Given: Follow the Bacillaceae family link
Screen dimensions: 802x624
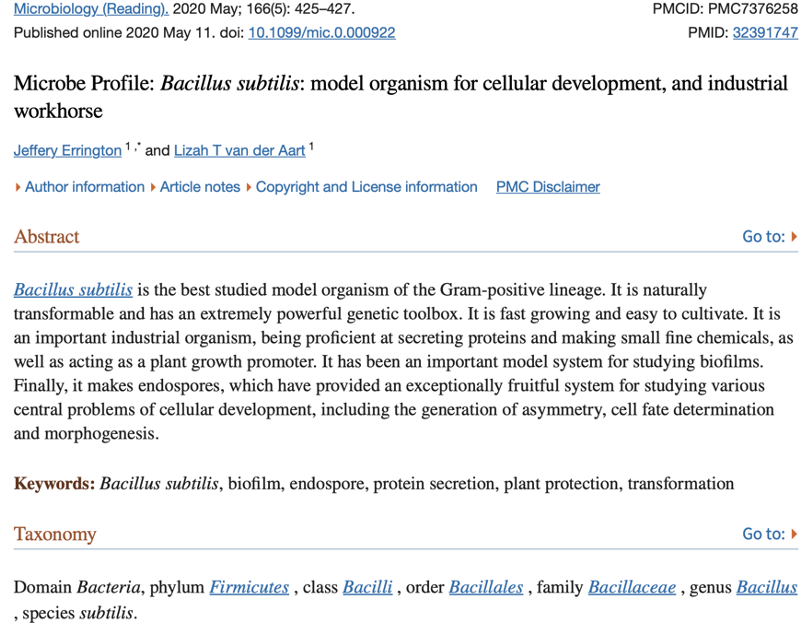Looking at the screenshot, I should click(x=632, y=587).
